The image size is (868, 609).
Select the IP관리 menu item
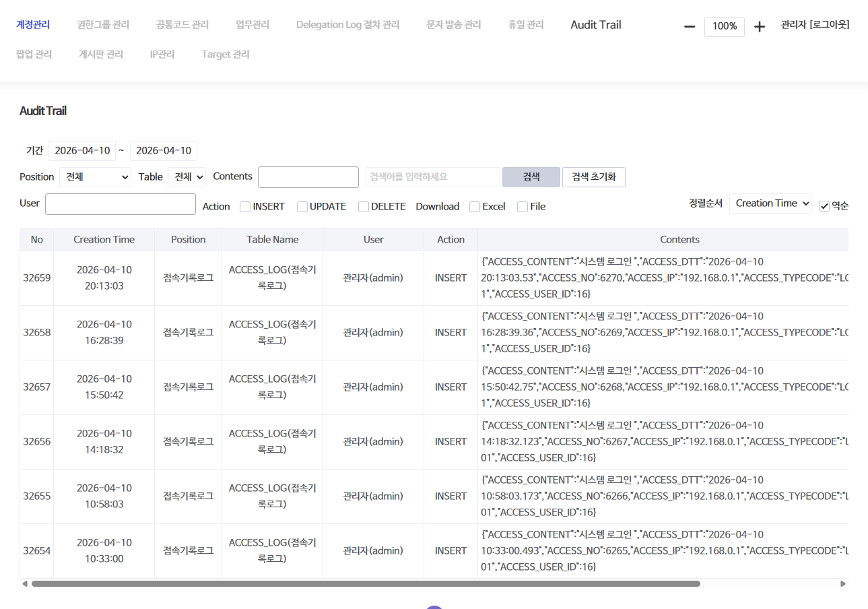pos(162,54)
